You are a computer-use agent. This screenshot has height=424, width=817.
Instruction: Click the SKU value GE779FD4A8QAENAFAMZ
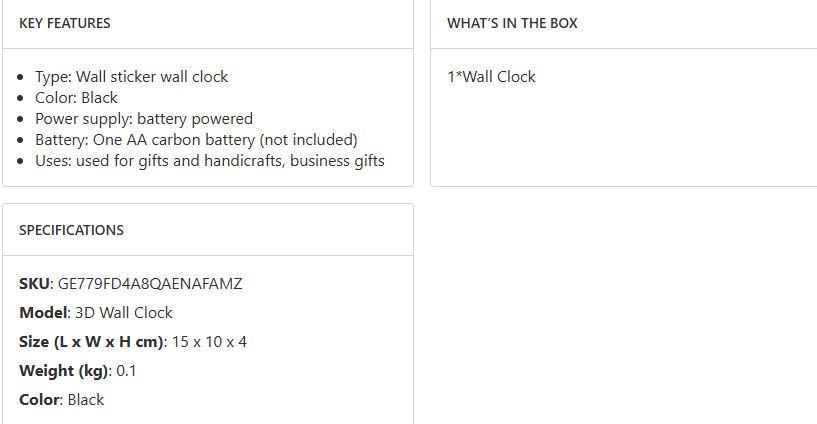pyautogui.click(x=150, y=284)
